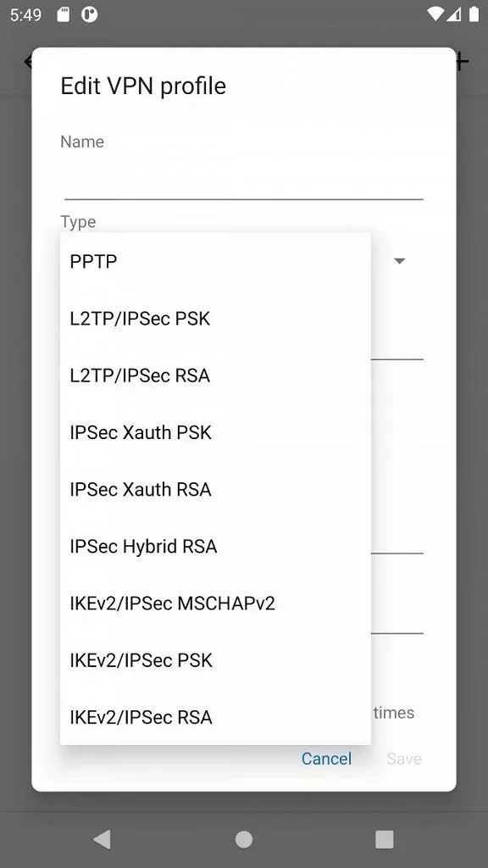Tap the Save button

(x=404, y=759)
